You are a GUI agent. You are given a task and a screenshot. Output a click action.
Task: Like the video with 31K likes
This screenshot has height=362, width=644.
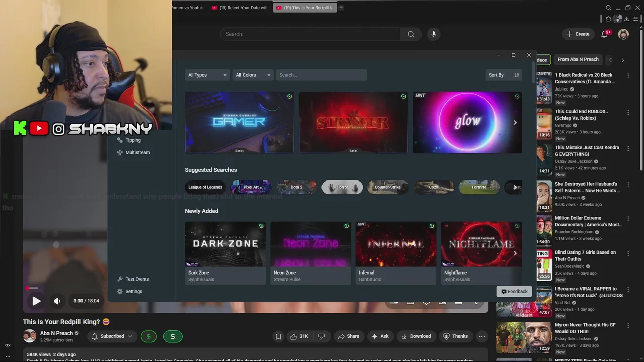pyautogui.click(x=299, y=336)
